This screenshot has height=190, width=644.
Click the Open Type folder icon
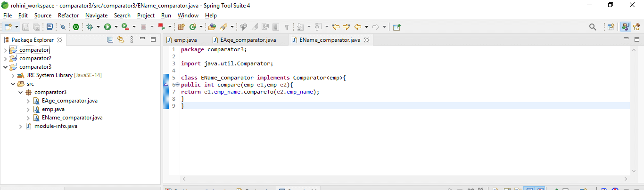212,27
